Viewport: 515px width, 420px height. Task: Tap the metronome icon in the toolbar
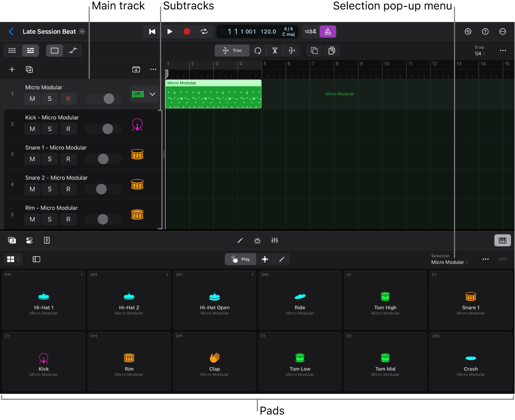tap(328, 32)
